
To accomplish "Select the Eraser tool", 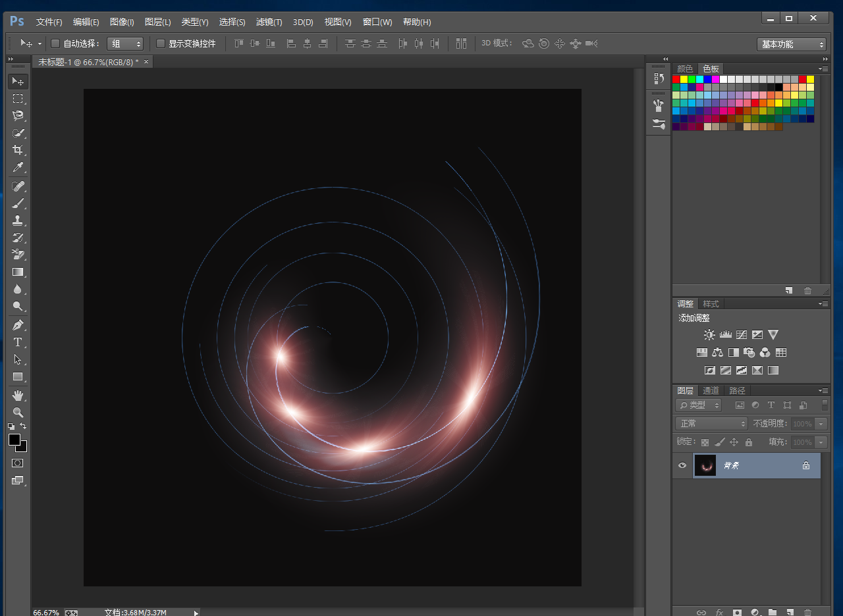I will click(18, 255).
